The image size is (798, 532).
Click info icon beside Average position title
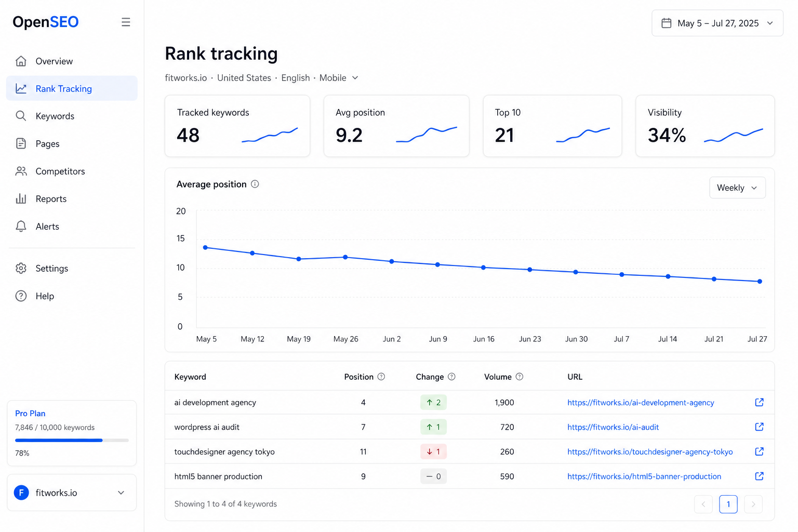click(x=255, y=184)
